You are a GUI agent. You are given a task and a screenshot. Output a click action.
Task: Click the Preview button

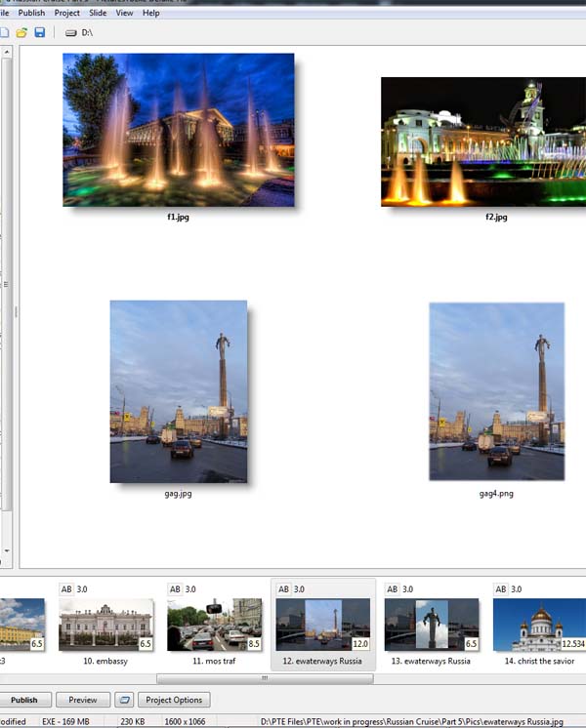(83, 700)
